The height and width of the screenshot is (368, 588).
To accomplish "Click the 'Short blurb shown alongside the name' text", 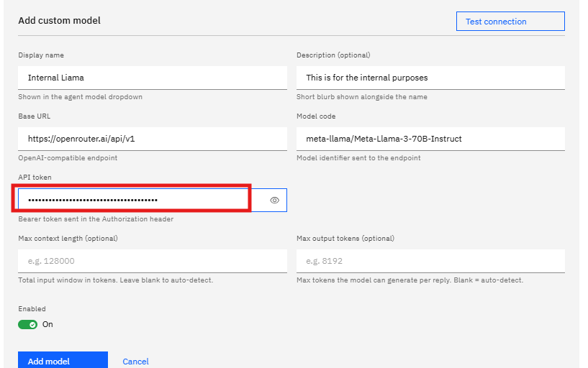I will click(362, 97).
